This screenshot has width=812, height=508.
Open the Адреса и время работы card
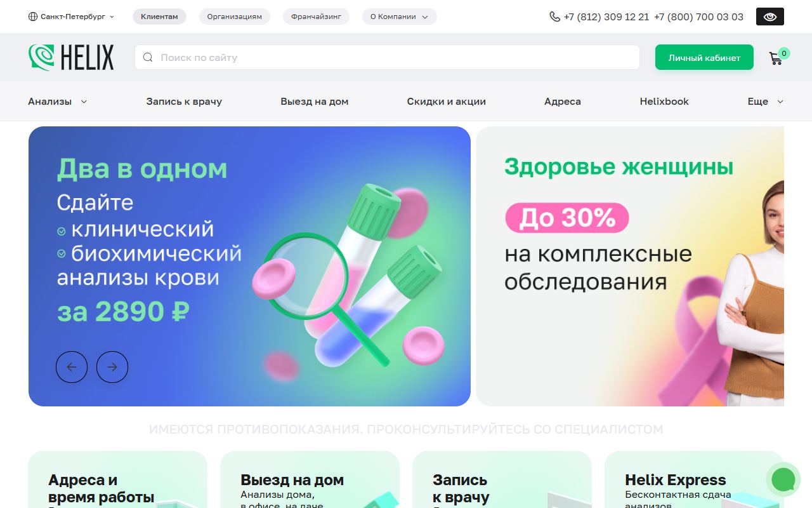[x=118, y=479]
